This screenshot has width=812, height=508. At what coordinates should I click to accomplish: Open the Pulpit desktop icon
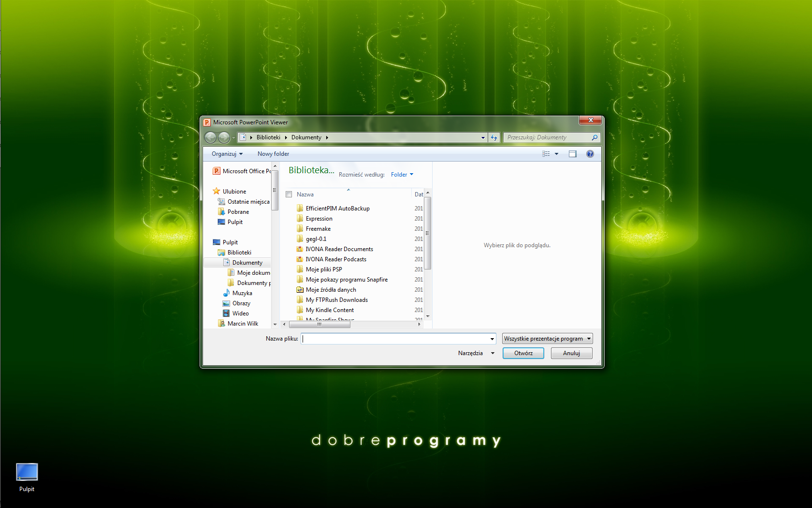point(27,473)
